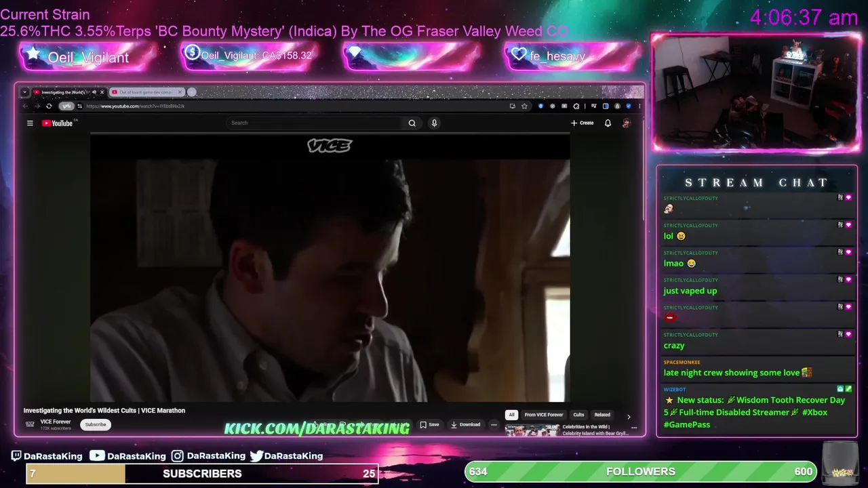Click the SpaceMonkee username in chat

[682, 362]
